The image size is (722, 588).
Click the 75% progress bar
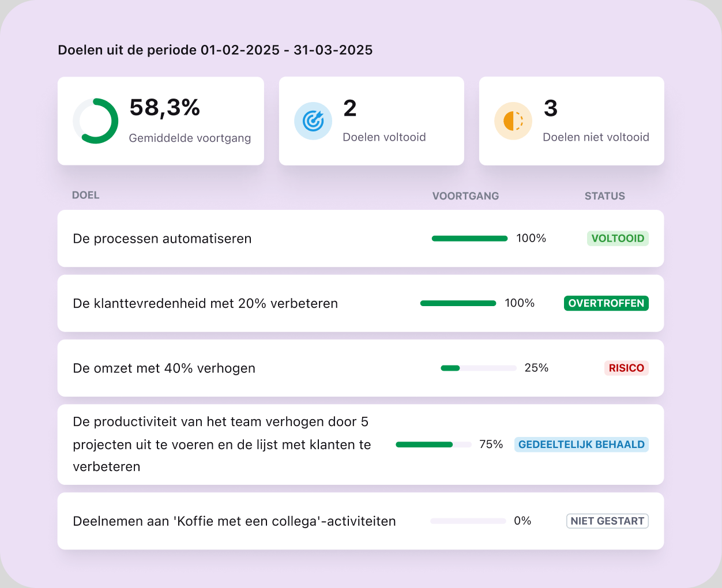[433, 444]
